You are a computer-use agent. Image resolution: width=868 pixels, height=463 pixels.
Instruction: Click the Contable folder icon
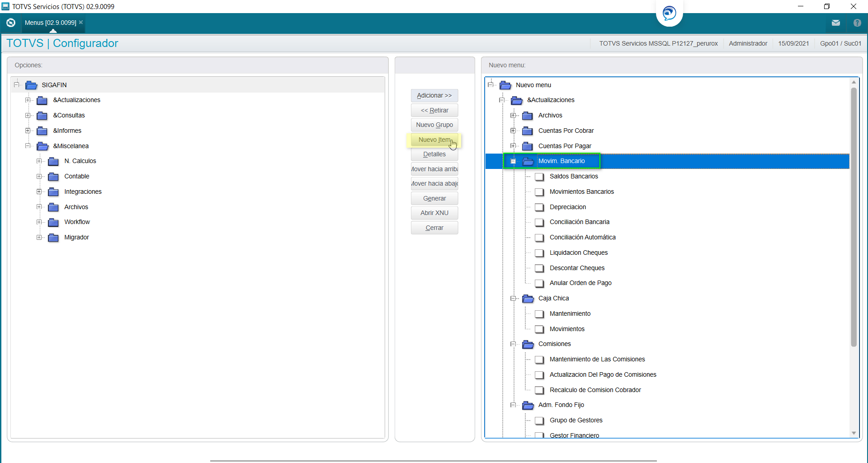point(53,177)
